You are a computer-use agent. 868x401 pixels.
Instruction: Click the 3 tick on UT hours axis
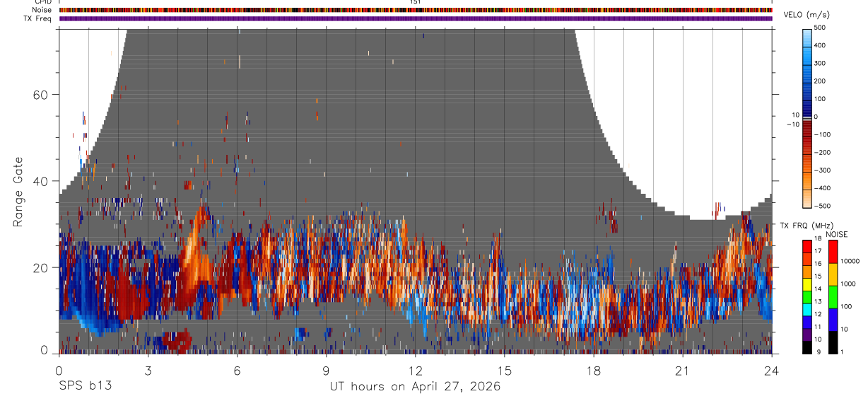148,369
